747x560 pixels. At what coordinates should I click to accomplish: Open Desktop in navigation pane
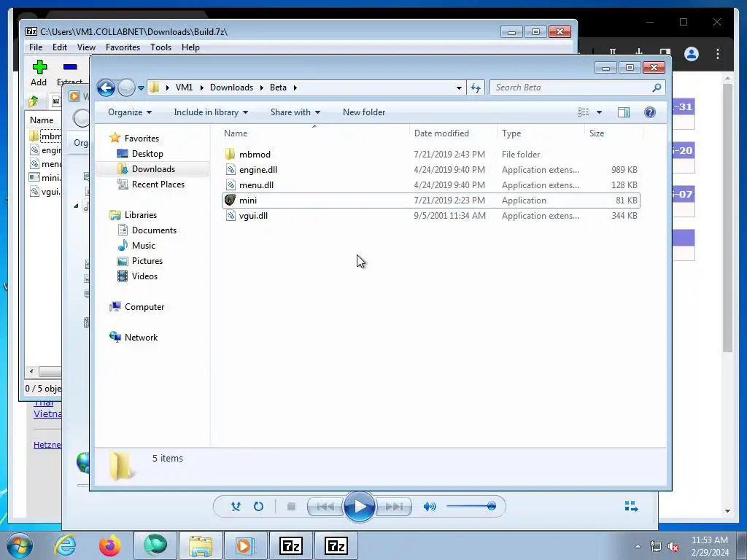tap(147, 154)
